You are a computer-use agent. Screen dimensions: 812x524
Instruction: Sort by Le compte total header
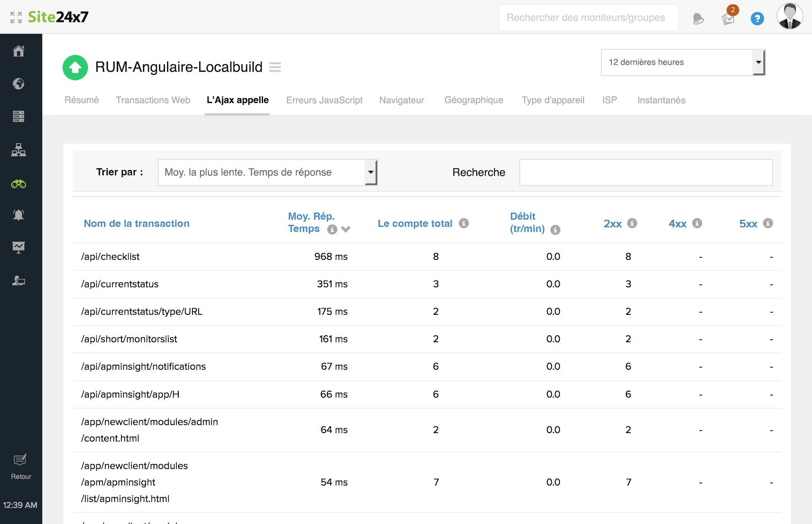coord(414,224)
